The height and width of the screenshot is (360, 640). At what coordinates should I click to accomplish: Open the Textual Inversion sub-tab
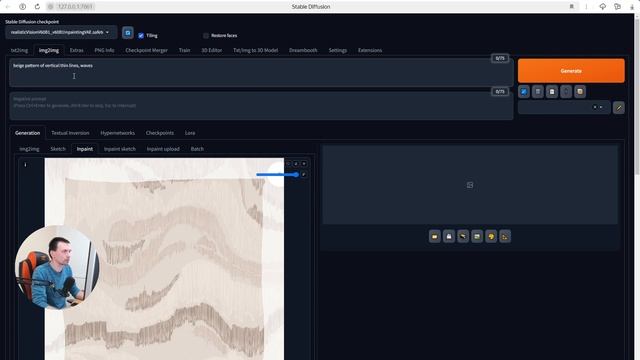coord(70,133)
